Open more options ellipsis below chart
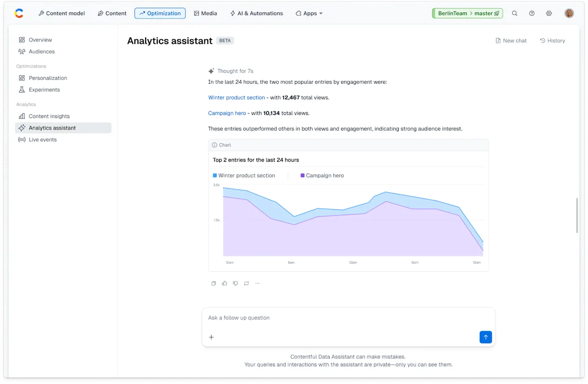Screen dimensions: 588x384 click(x=257, y=283)
